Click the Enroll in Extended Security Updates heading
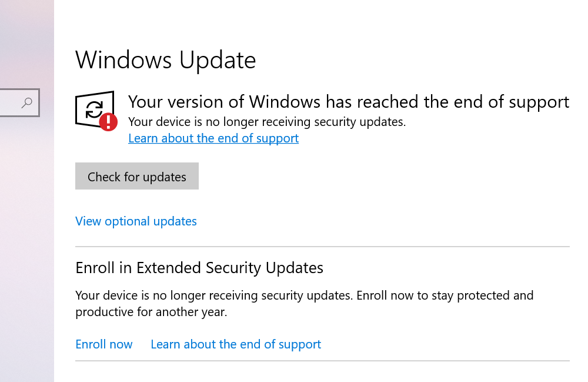Image resolution: width=588 pixels, height=382 pixels. [x=199, y=268]
